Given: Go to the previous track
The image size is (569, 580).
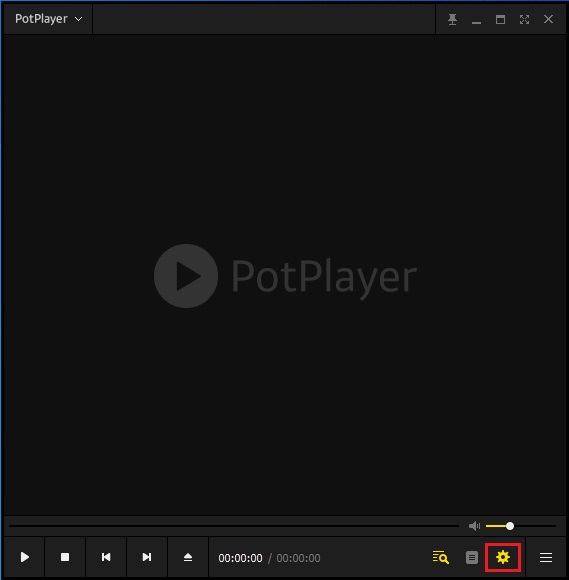Looking at the screenshot, I should pos(106,557).
